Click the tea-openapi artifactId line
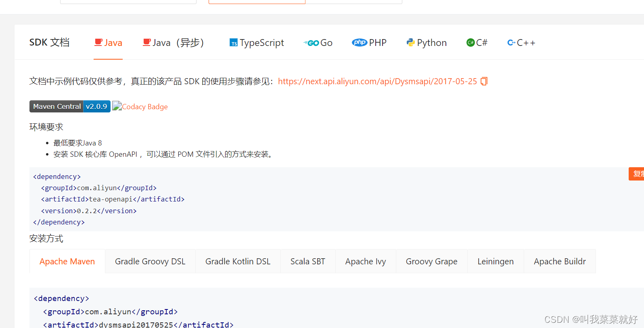The image size is (644, 328). [113, 199]
